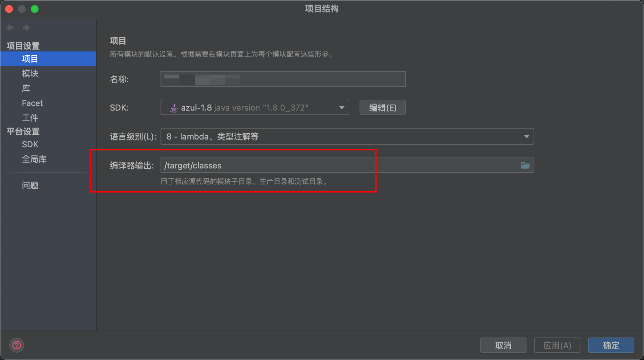Select 模块 in the sidebar
Image resolution: width=644 pixels, height=360 pixels.
click(30, 74)
